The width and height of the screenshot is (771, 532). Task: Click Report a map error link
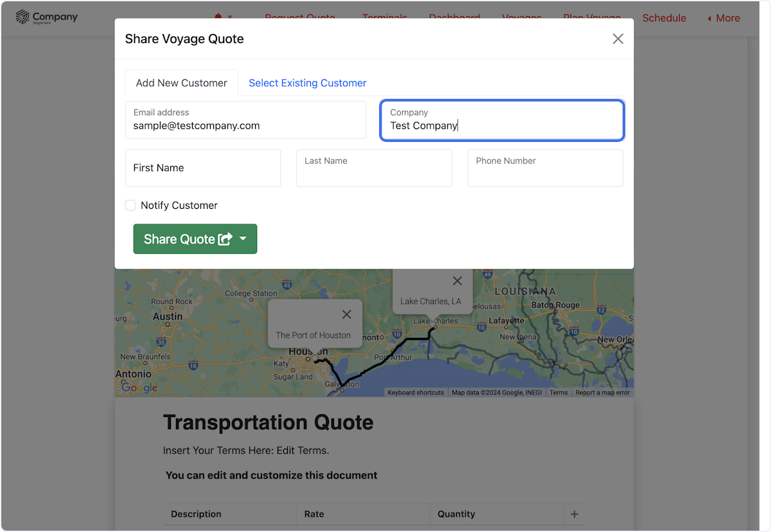603,393
